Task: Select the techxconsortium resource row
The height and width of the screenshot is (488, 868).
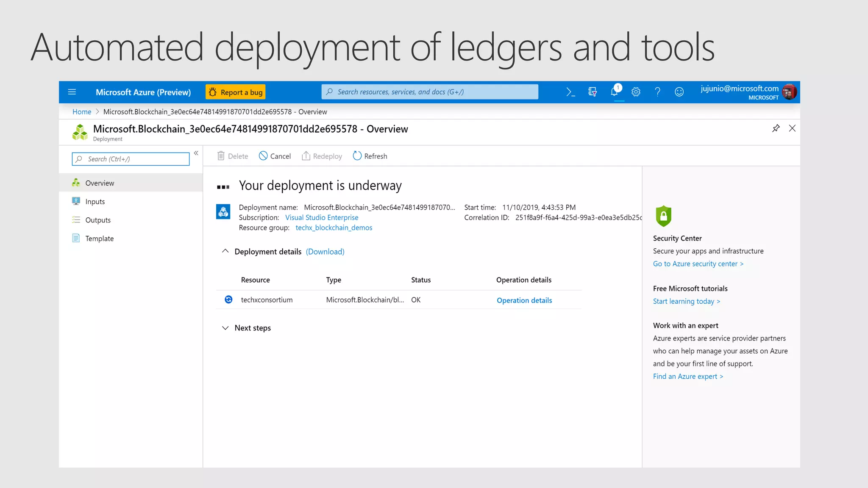Action: pos(398,300)
